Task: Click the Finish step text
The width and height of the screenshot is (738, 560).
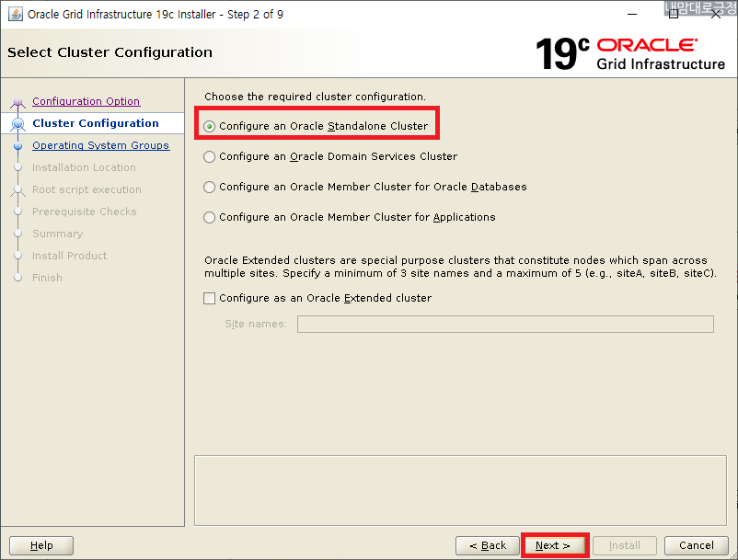Action: tap(47, 278)
